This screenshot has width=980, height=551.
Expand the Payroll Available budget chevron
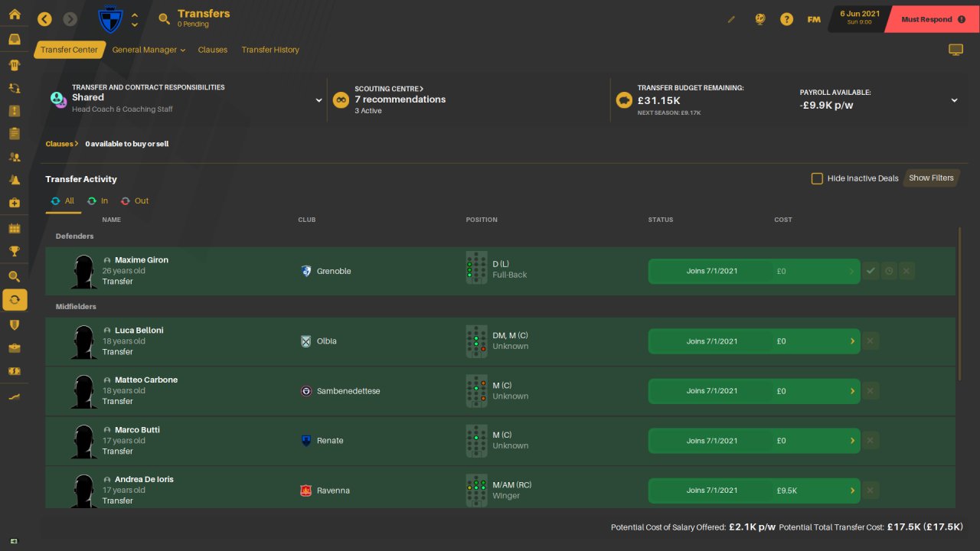click(x=954, y=99)
